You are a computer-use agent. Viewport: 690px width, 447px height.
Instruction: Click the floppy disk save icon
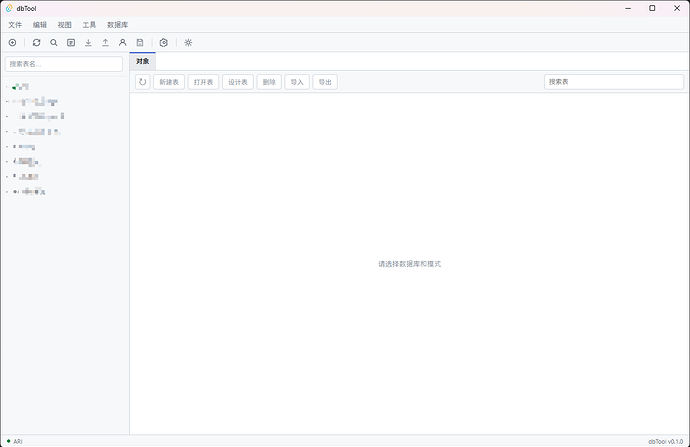(140, 43)
